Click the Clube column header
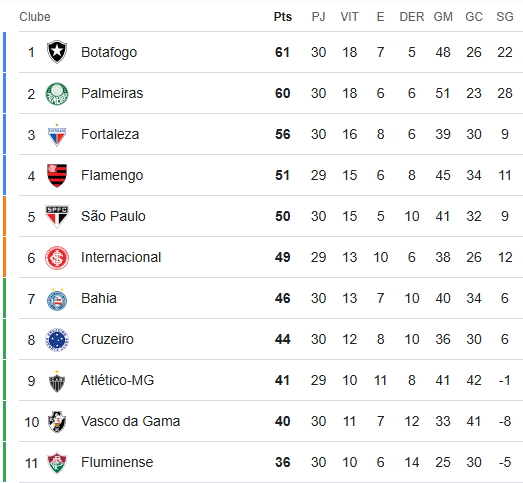The height and width of the screenshot is (483, 523). [x=35, y=17]
